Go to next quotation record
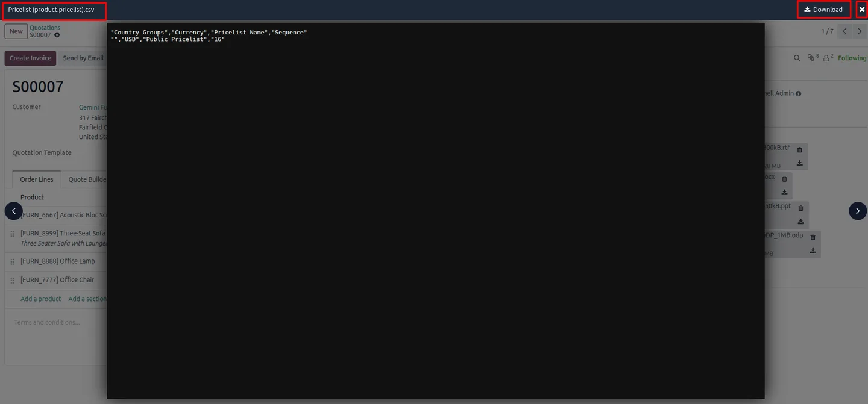Viewport: 868px width, 404px height. click(860, 31)
